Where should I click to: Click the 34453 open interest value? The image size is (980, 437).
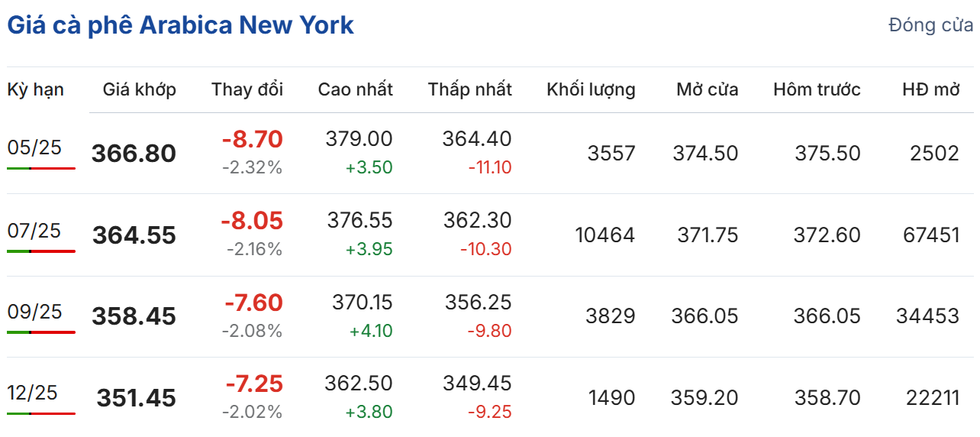click(x=930, y=316)
